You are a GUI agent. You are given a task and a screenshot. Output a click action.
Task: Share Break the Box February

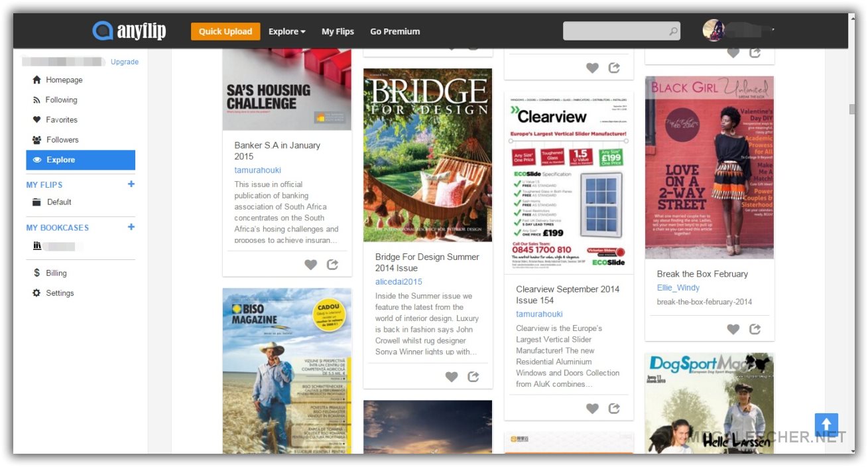pos(755,329)
